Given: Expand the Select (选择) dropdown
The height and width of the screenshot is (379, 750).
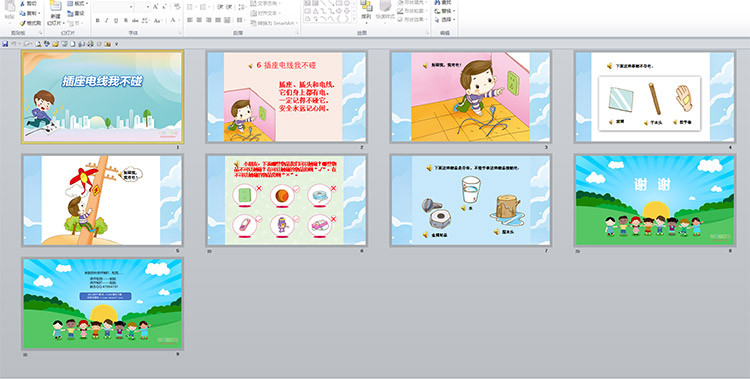Looking at the screenshot, I should pyautogui.click(x=445, y=20).
